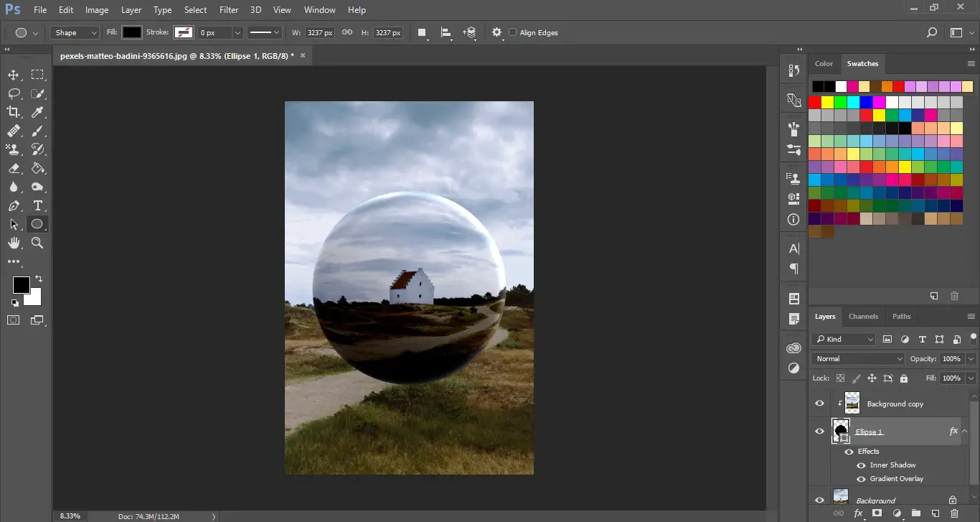The height and width of the screenshot is (522, 980).
Task: Toggle visibility of Inner Shadow effect
Action: (860, 465)
